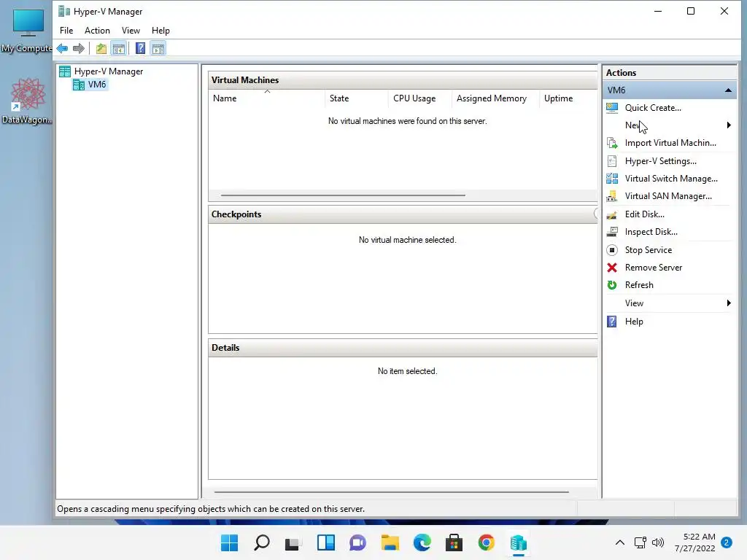Image resolution: width=747 pixels, height=560 pixels.
Task: Click the green Refresh icon
Action: click(612, 285)
